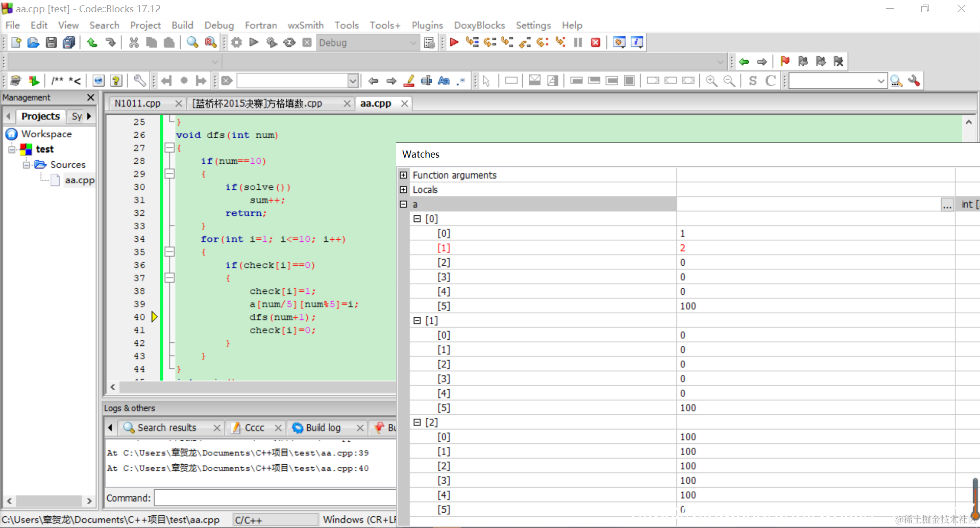Step out of the current function
The image size is (980, 528).
coord(525,42)
